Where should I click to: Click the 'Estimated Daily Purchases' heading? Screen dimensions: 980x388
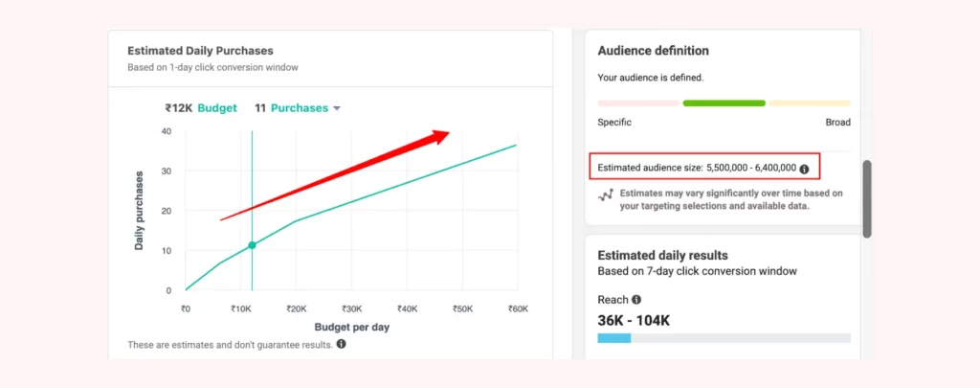point(201,51)
